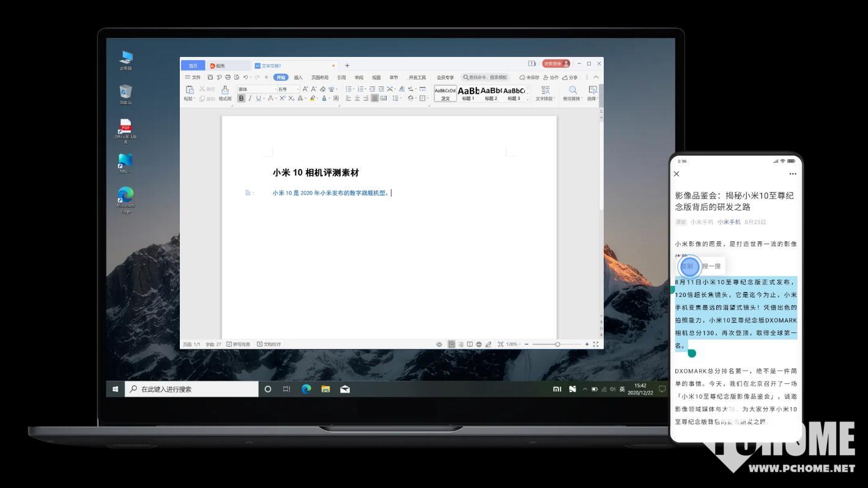The image size is (868, 488).
Task: Click the zoom slider handle in the status bar
Action: coord(557,344)
